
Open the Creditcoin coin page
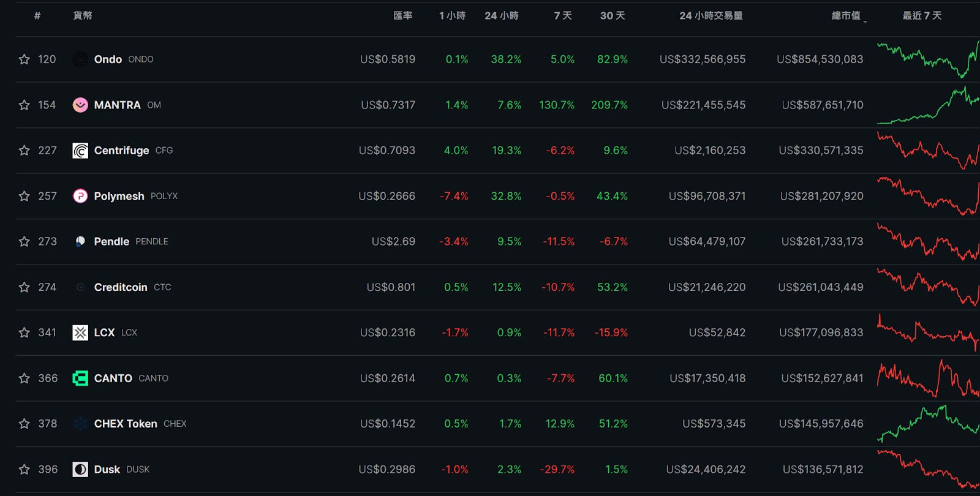pos(121,287)
